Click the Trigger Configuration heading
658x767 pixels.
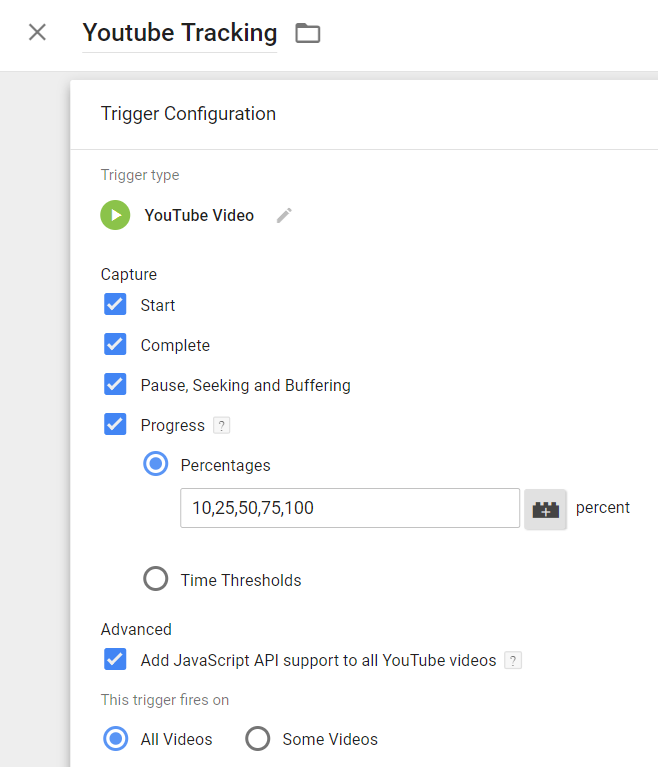point(188,113)
